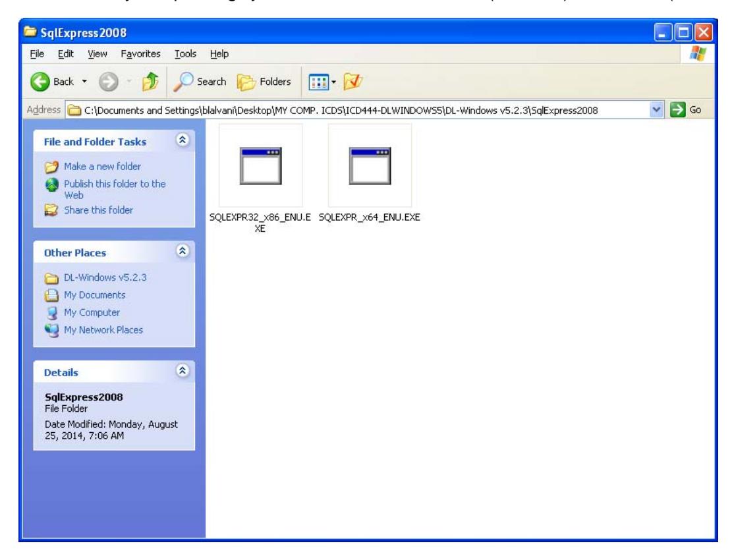Click the address bar folder icon

[x=74, y=111]
